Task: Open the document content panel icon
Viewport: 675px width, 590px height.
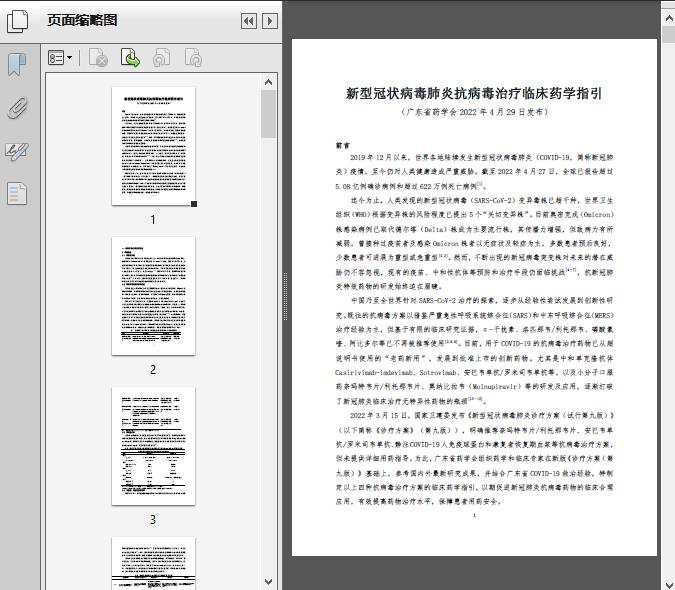Action: [x=17, y=193]
